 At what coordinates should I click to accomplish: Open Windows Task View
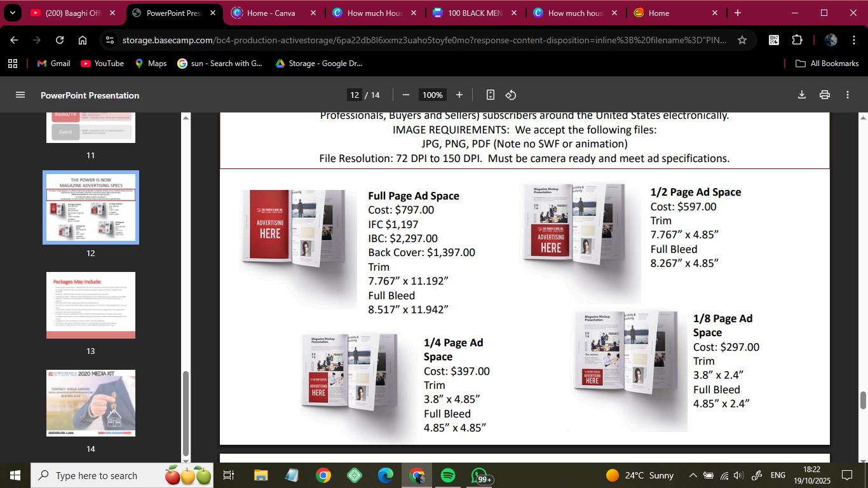tap(229, 475)
